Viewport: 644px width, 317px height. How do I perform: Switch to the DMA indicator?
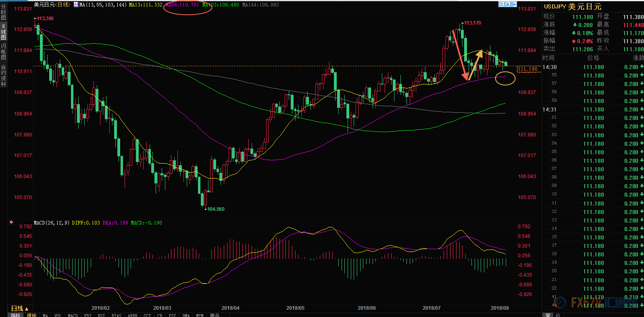click(x=186, y=315)
